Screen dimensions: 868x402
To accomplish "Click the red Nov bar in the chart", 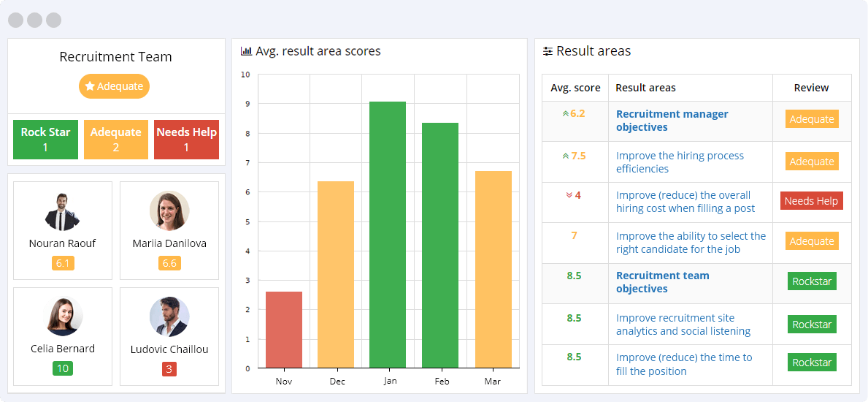I will (x=284, y=330).
